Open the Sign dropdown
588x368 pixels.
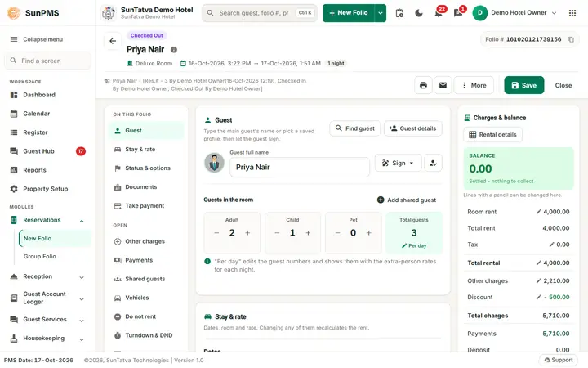pyautogui.click(x=399, y=163)
